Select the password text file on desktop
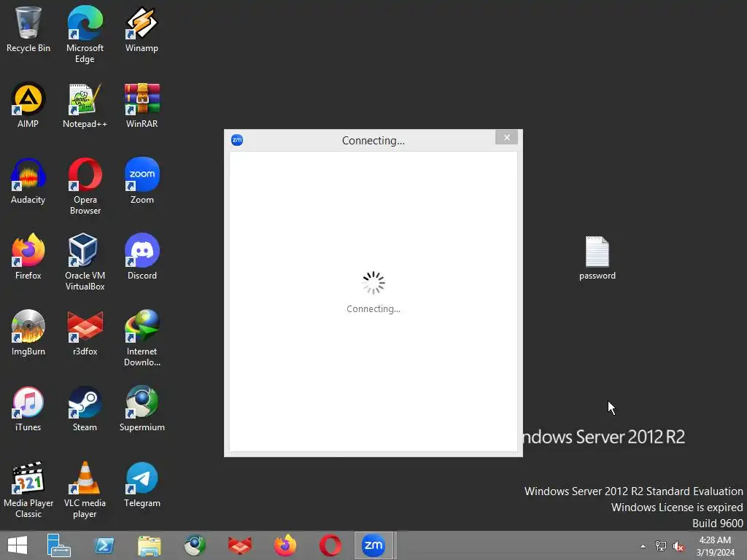Screen dimensions: 747x560 coord(597,257)
